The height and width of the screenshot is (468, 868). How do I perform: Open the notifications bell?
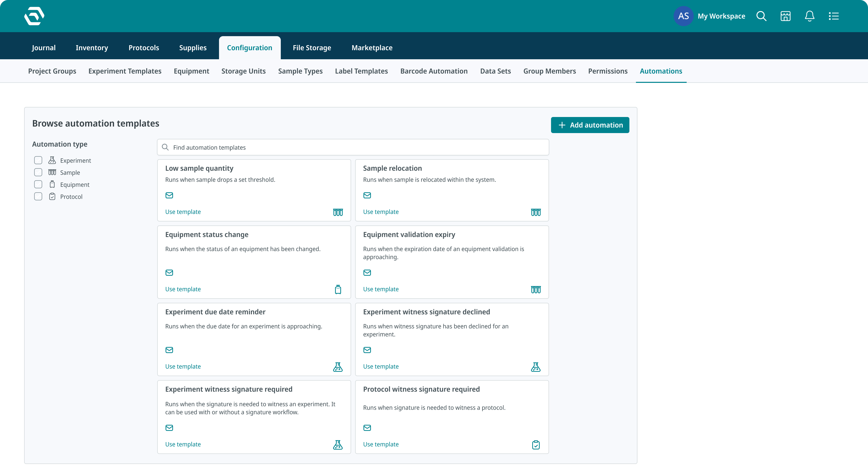810,16
